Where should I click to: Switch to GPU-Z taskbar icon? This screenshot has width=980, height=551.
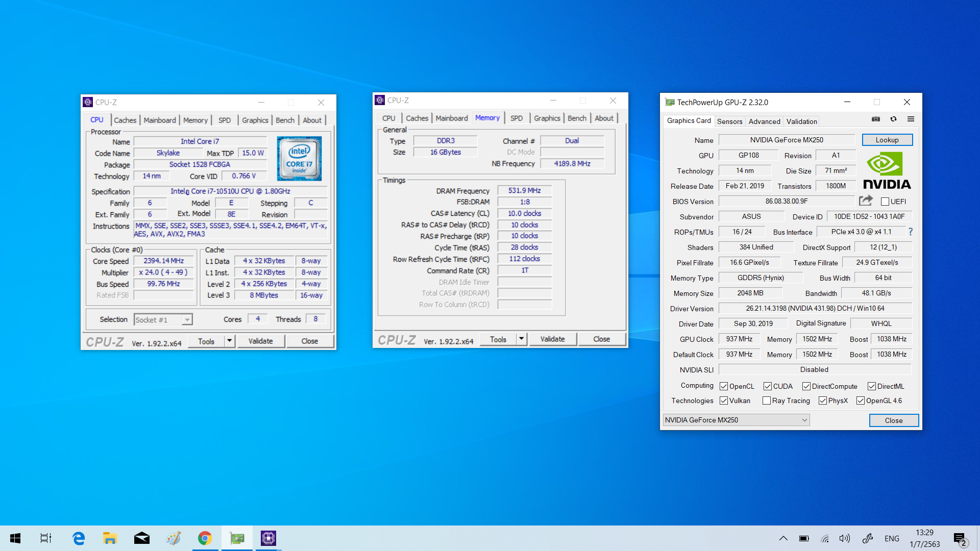coord(237,538)
